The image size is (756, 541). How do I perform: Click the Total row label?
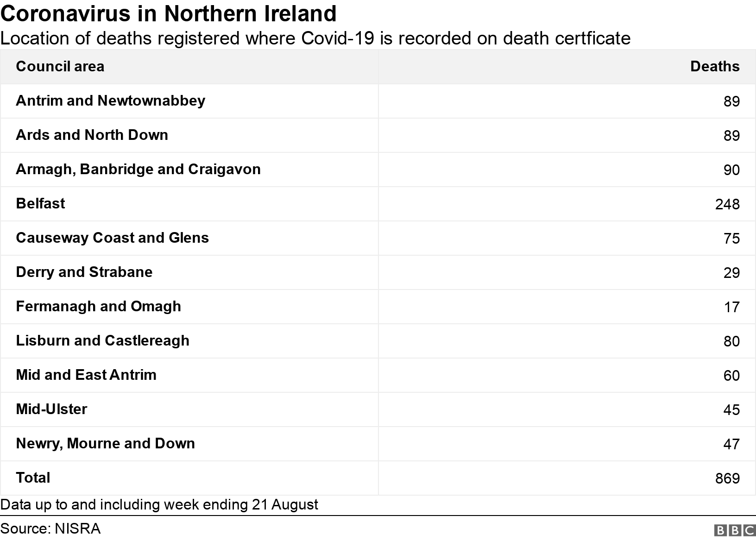(33, 478)
